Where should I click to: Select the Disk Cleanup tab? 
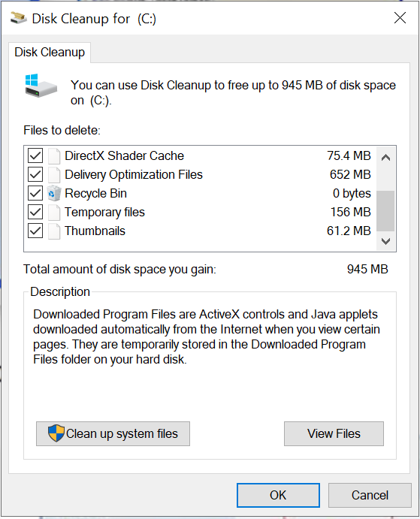pyautogui.click(x=50, y=53)
